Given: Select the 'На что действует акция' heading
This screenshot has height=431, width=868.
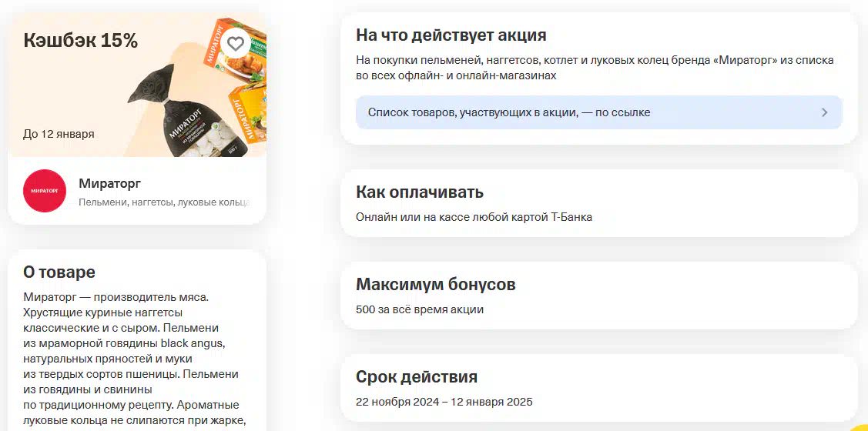Looking at the screenshot, I should tap(451, 35).
